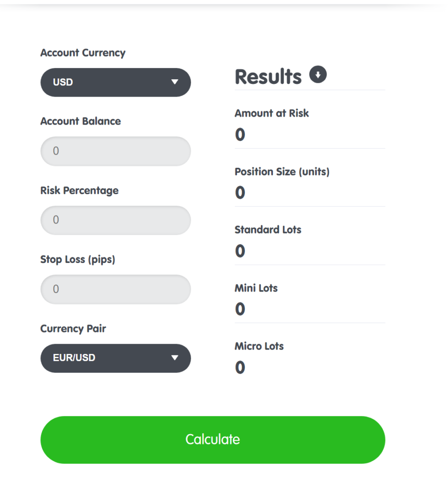Click the arrow on the EUR/USD selector
448x480 pixels.
[x=175, y=358]
